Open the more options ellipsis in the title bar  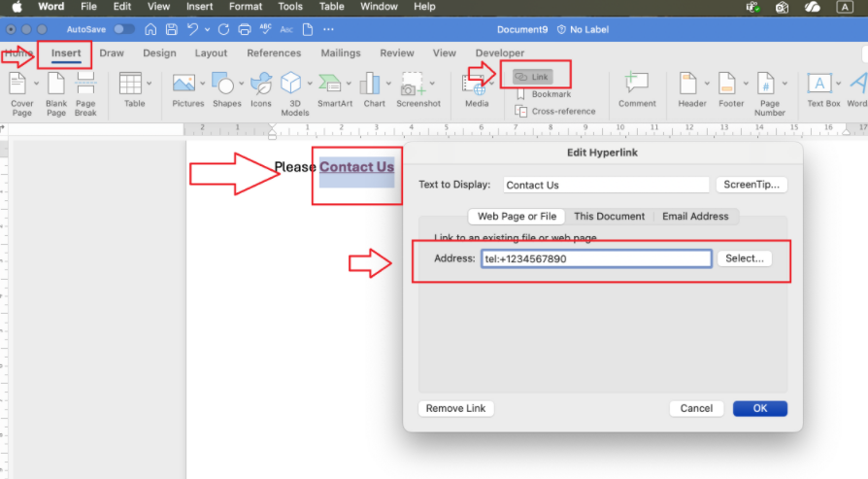tap(328, 29)
